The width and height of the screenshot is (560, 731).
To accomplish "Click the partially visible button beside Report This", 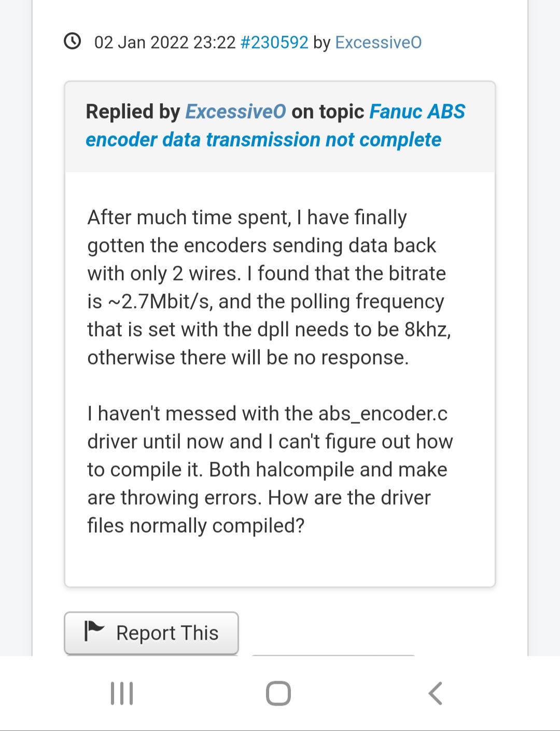I will 333,655.
